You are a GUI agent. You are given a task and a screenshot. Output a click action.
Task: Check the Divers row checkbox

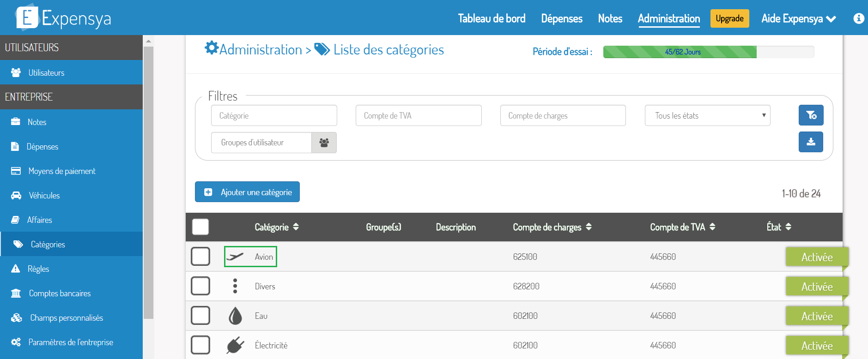(200, 286)
